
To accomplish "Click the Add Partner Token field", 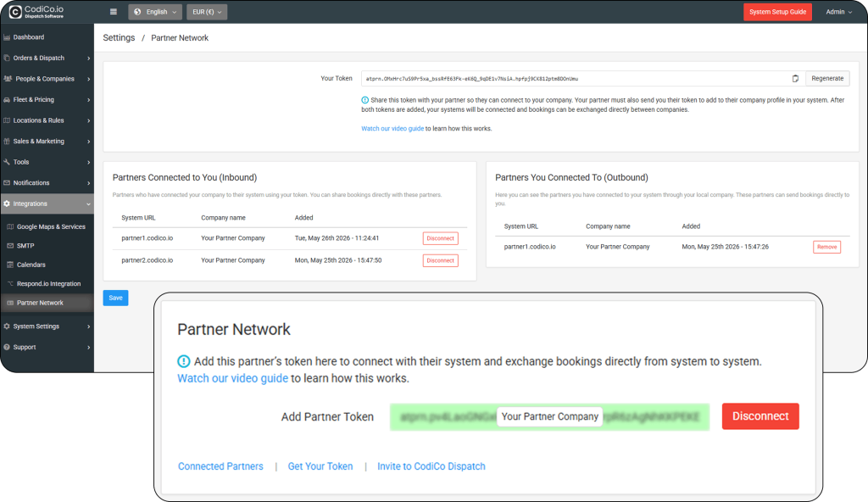I will point(549,416).
